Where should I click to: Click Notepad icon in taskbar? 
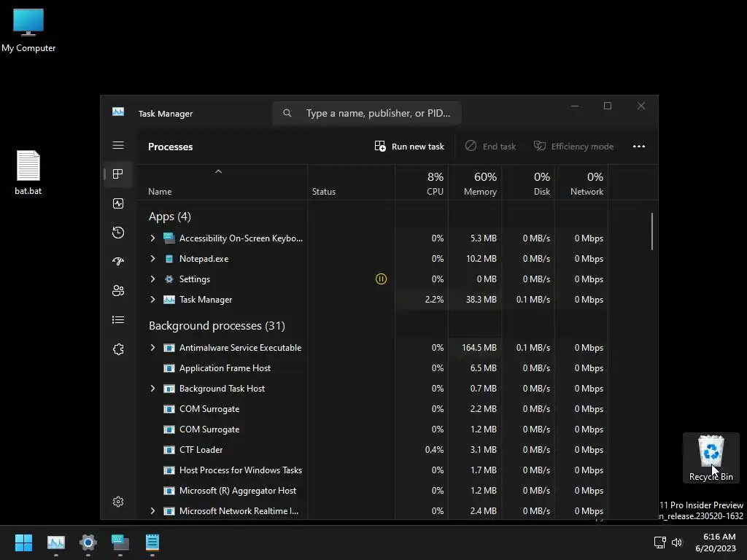coord(152,542)
